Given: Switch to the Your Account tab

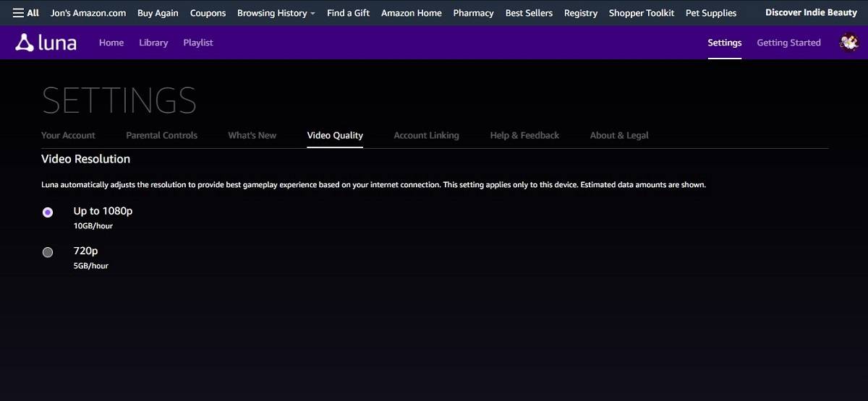Looking at the screenshot, I should click(68, 135).
